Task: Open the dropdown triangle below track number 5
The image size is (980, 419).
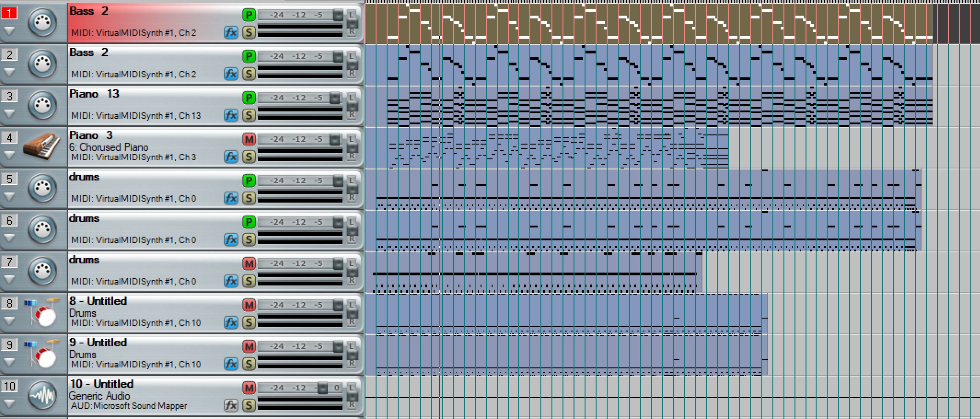Action: pyautogui.click(x=9, y=197)
